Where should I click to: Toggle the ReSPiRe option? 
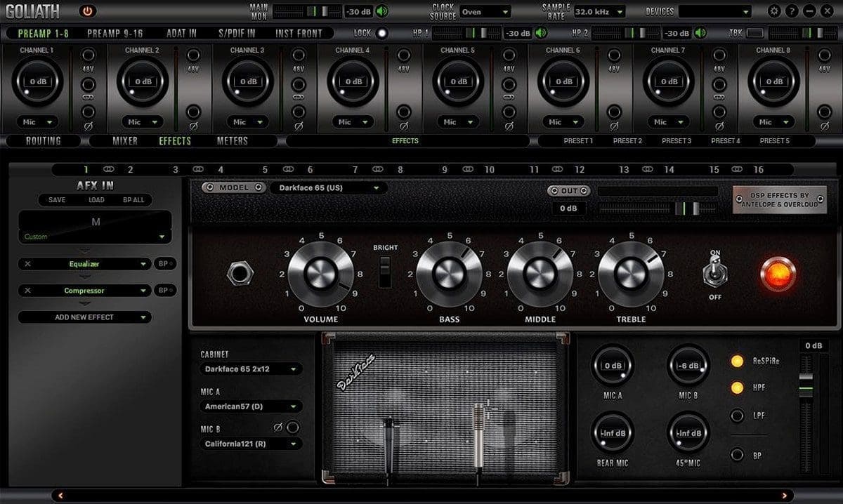click(737, 361)
